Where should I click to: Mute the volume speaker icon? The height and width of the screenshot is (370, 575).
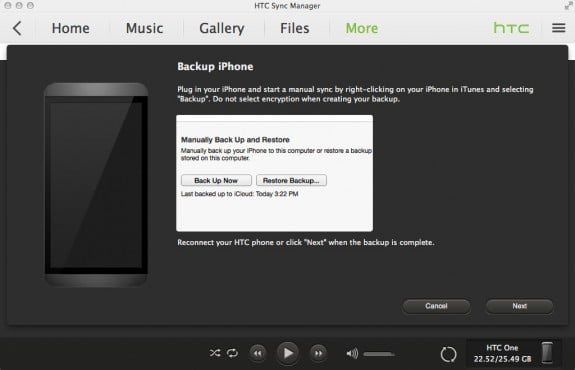click(x=352, y=353)
